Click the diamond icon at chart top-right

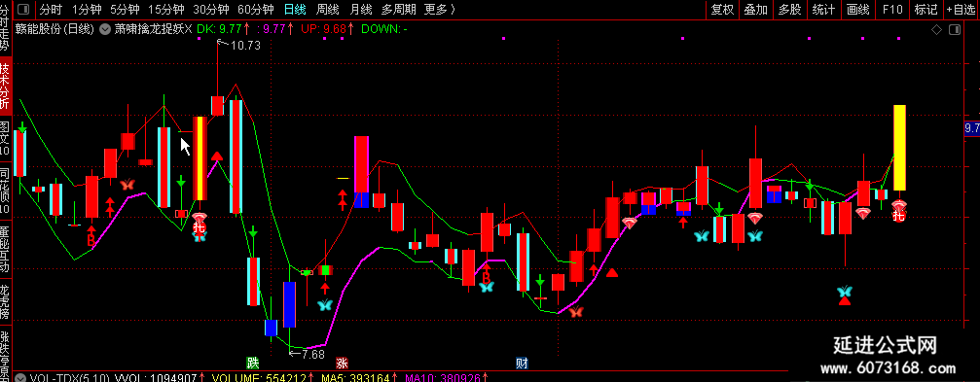tap(936, 29)
